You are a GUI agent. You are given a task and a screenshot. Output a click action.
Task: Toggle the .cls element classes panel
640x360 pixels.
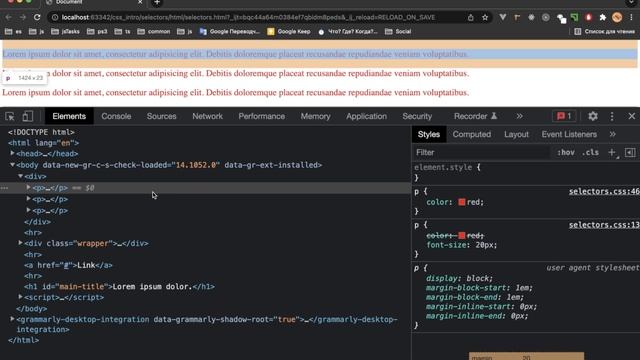point(590,153)
